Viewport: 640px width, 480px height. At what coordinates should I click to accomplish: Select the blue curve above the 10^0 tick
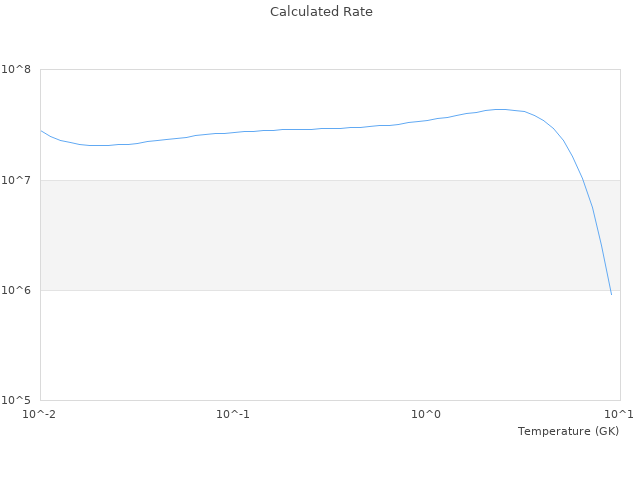[427, 120]
